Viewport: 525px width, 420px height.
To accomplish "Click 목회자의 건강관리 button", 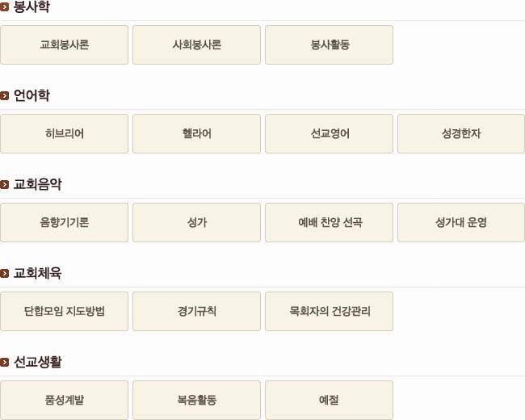I will (x=329, y=312).
